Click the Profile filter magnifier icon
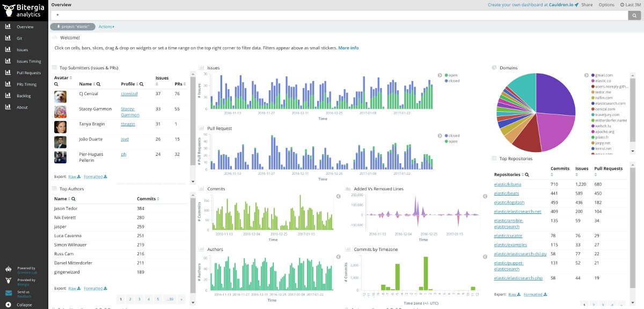 click(142, 84)
